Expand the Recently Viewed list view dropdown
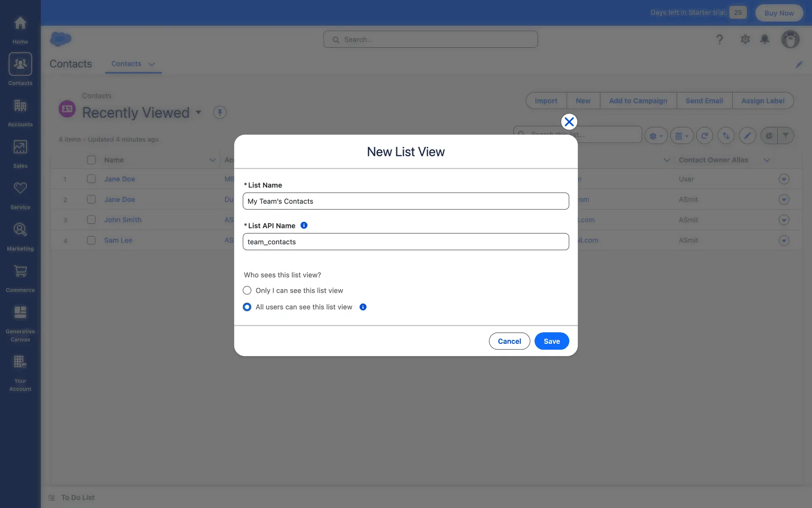Image resolution: width=812 pixels, height=508 pixels. click(198, 113)
